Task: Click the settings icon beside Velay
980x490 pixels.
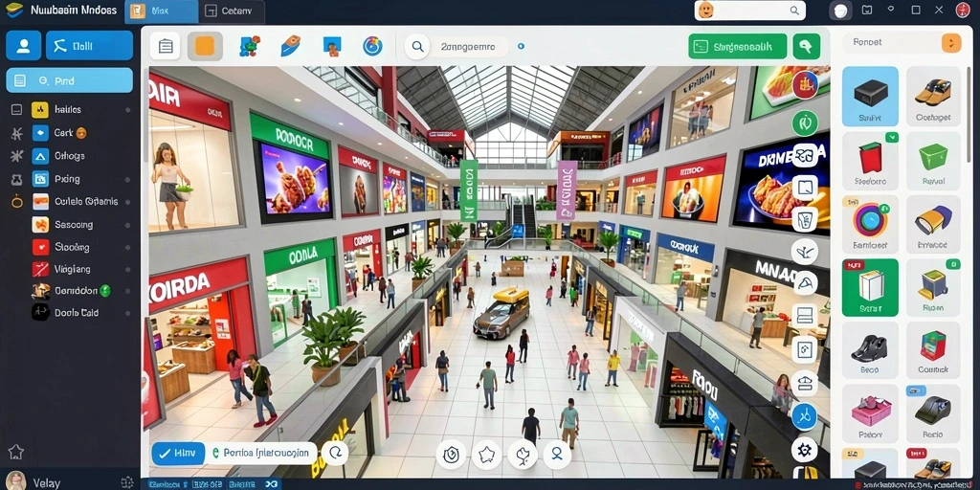Action: 127,482
